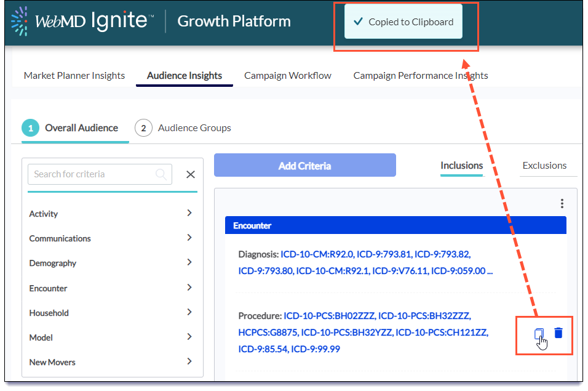The image size is (588, 391).
Task: Expand the Household category
Action: [x=189, y=312]
